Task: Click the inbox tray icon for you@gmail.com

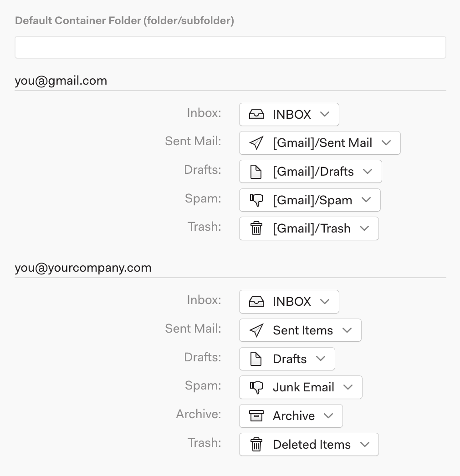Action: (256, 114)
